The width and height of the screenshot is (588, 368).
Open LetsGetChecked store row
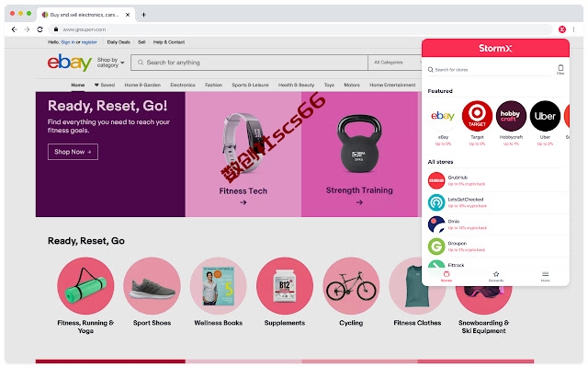496,202
